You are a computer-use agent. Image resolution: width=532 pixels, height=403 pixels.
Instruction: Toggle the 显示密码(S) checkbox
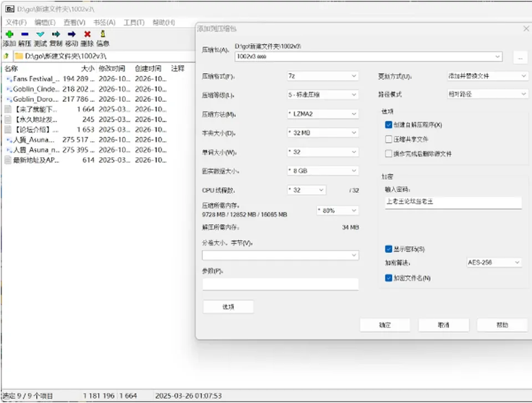(388, 249)
